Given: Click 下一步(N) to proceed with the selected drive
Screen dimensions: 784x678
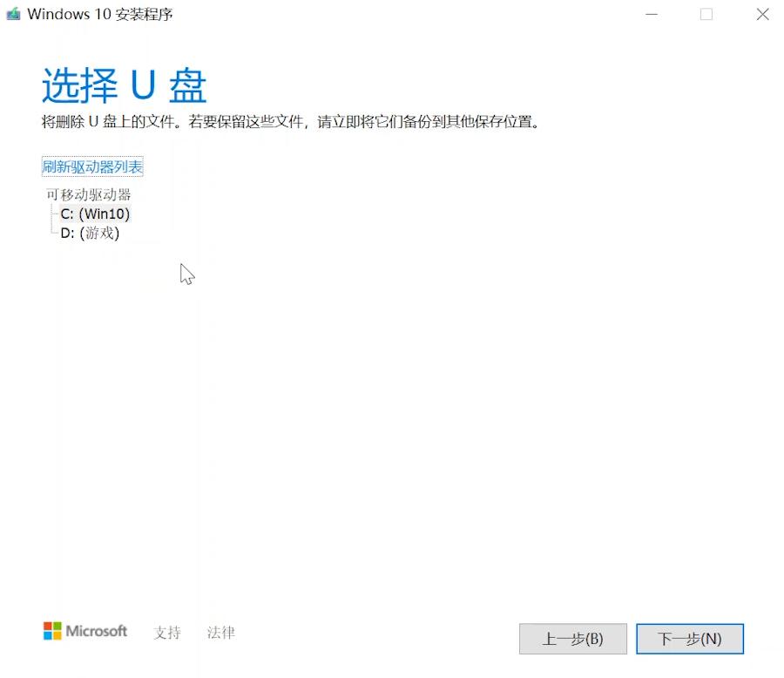Looking at the screenshot, I should click(x=690, y=639).
